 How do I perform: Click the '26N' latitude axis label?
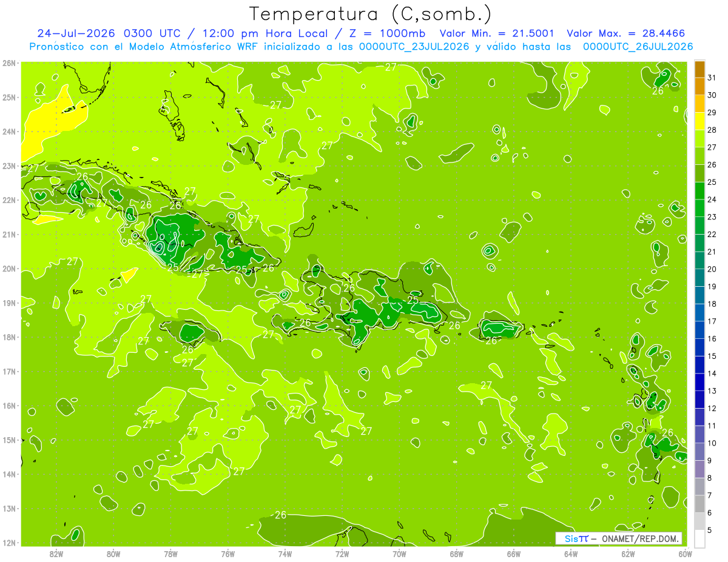[9, 63]
